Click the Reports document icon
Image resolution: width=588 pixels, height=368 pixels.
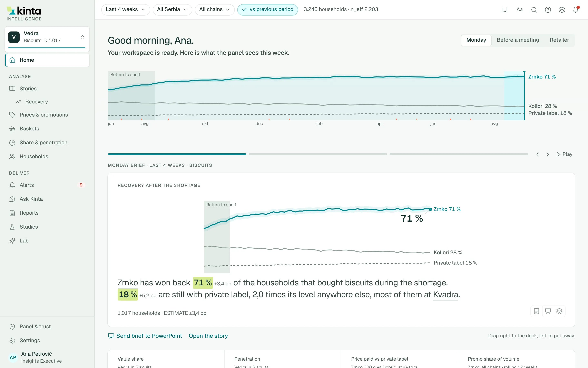(x=12, y=213)
